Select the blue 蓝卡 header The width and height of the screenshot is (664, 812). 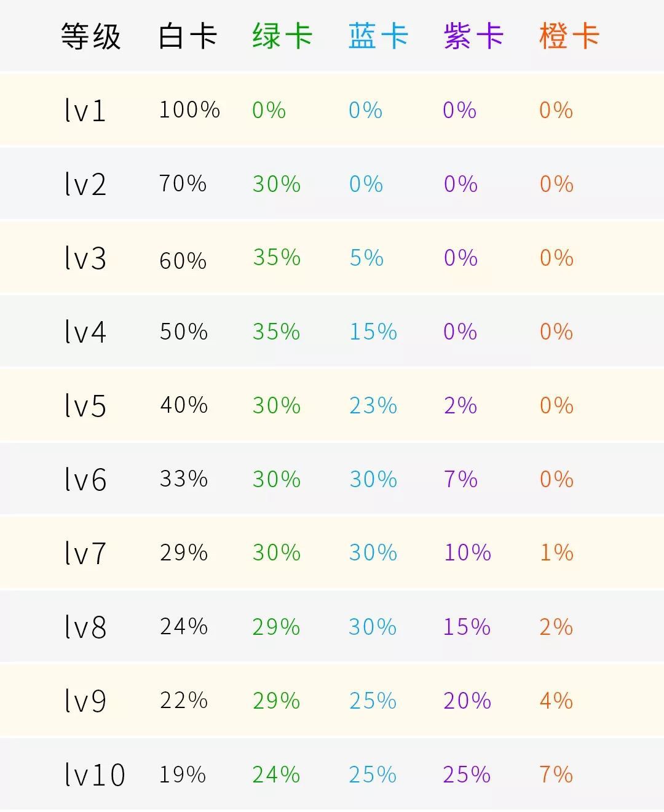pos(378,36)
